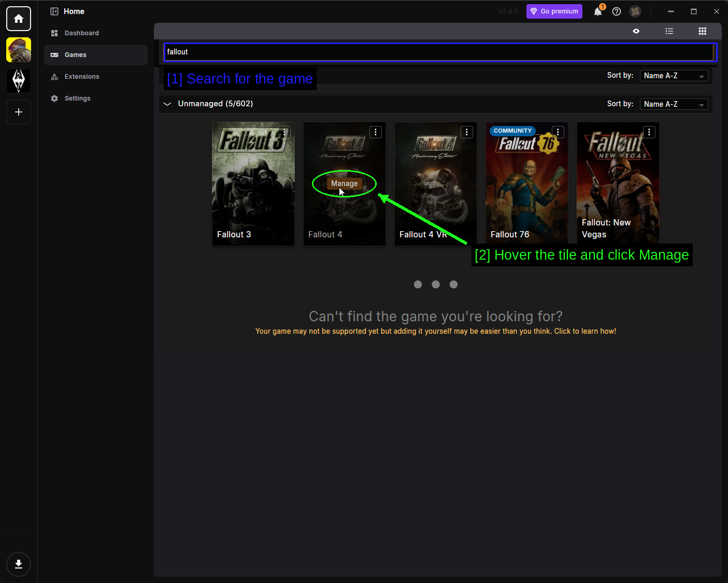
Task: Open Fallout 3 tile options menu
Action: point(284,132)
